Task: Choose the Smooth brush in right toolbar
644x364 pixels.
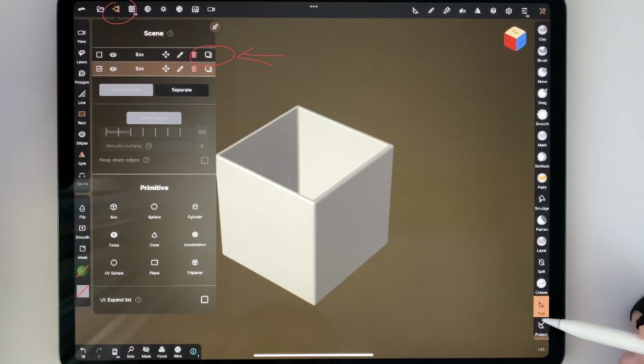Action: pos(541,115)
